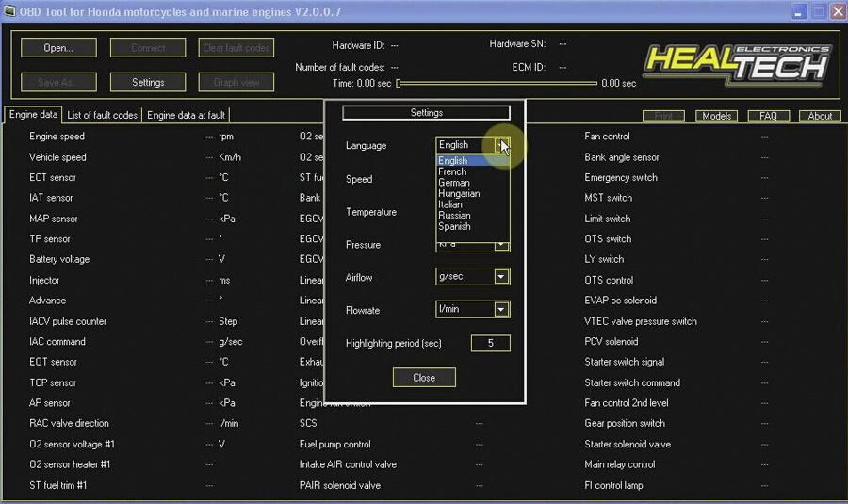Click the Highlighting period input field

[x=491, y=343]
